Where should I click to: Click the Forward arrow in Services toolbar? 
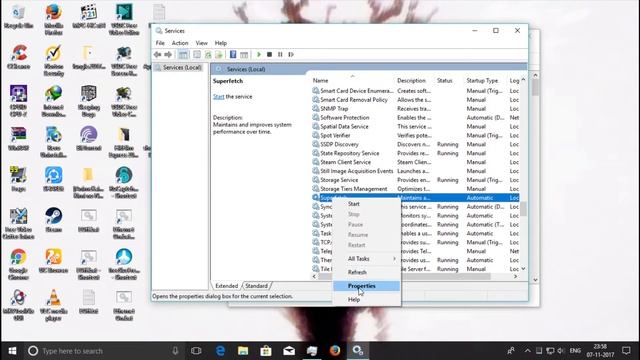pos(168,54)
